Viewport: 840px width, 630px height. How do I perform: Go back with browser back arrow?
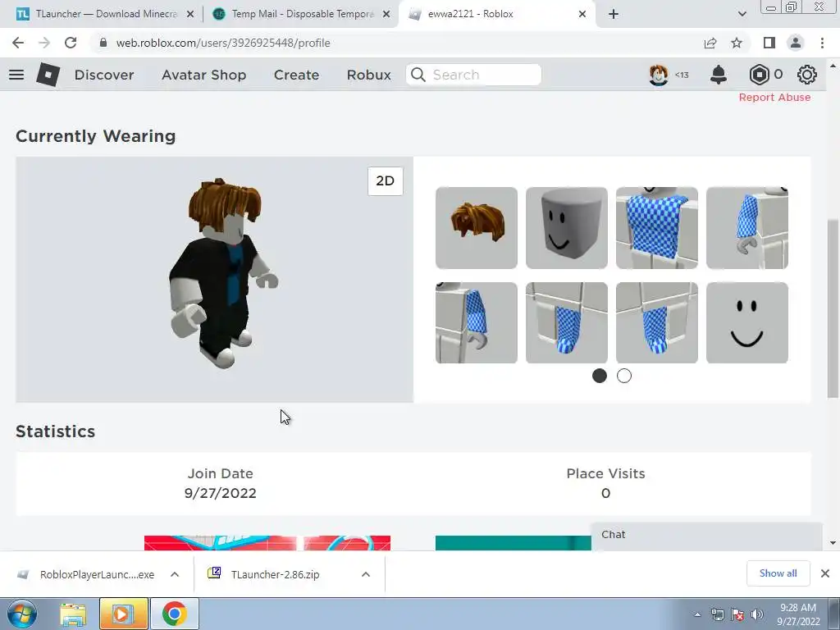[18, 43]
